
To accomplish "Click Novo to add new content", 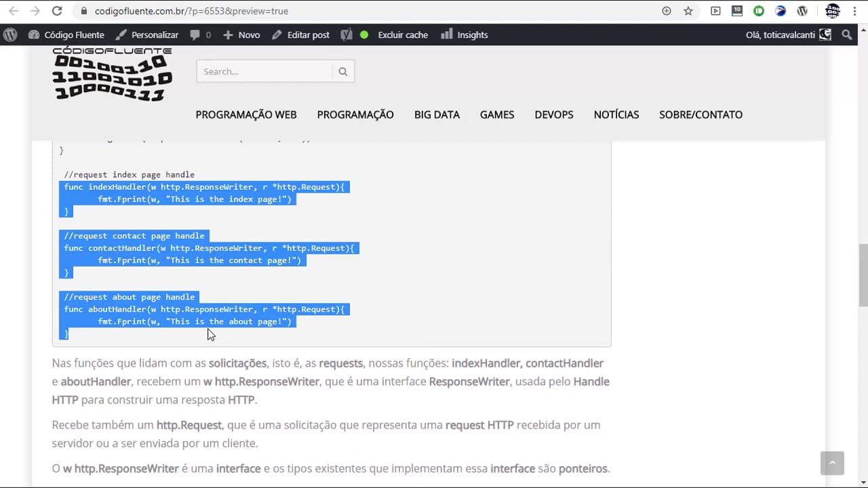I will click(241, 35).
